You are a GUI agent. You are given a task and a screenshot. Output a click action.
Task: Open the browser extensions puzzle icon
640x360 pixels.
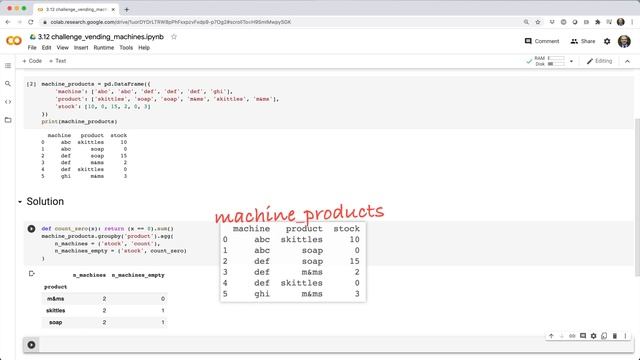(x=598, y=22)
